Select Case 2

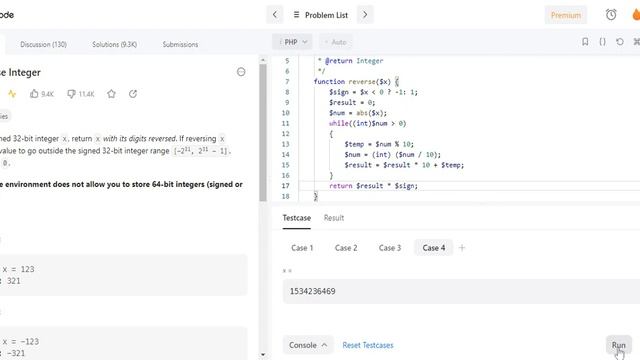pos(346,248)
